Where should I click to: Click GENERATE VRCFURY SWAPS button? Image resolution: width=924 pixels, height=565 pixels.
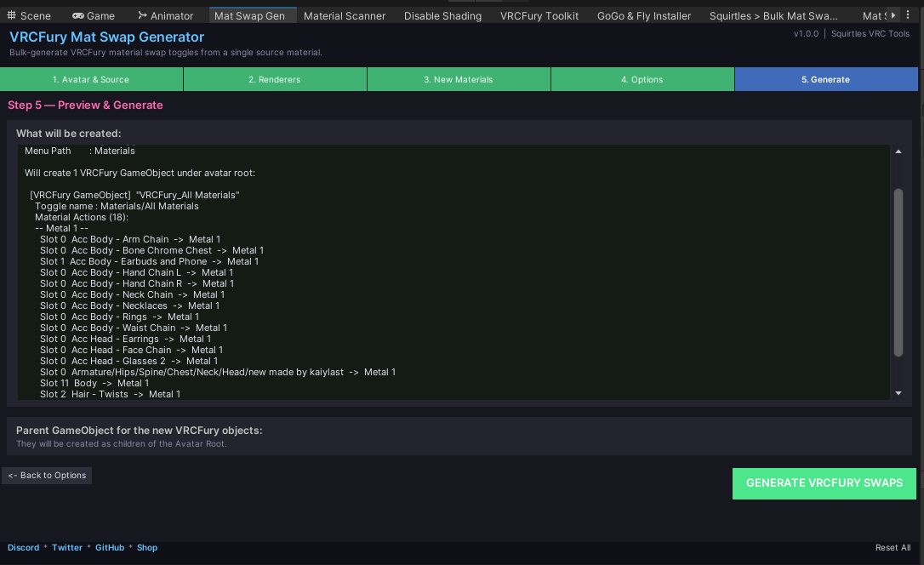pyautogui.click(x=824, y=483)
